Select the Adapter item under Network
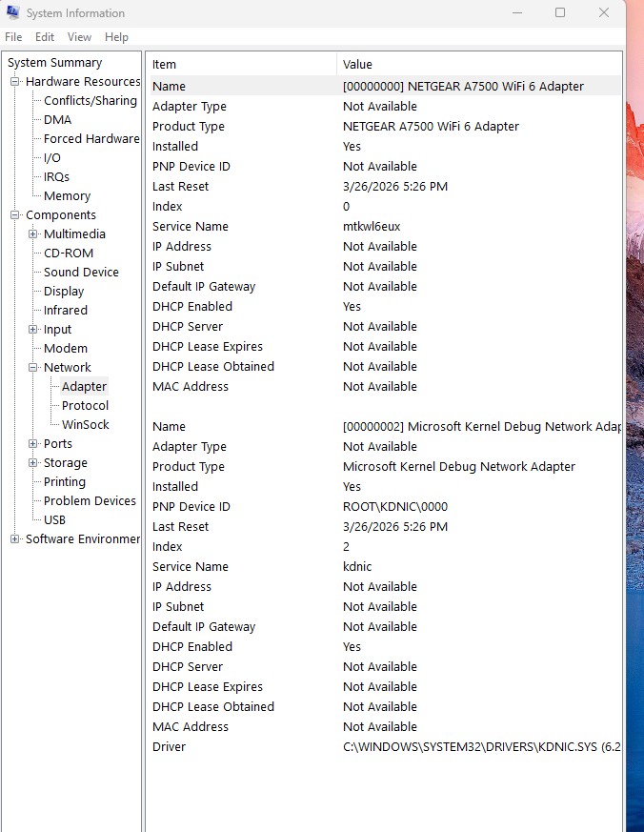644x832 pixels. (84, 387)
